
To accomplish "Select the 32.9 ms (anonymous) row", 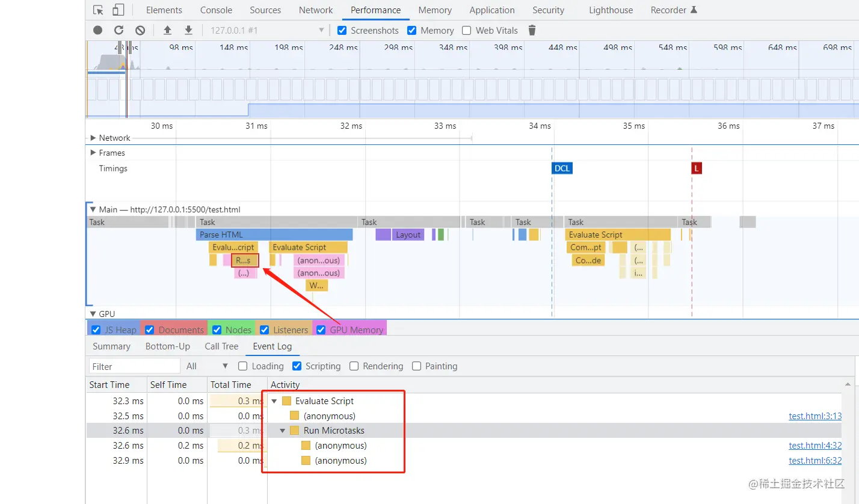I will click(464, 461).
